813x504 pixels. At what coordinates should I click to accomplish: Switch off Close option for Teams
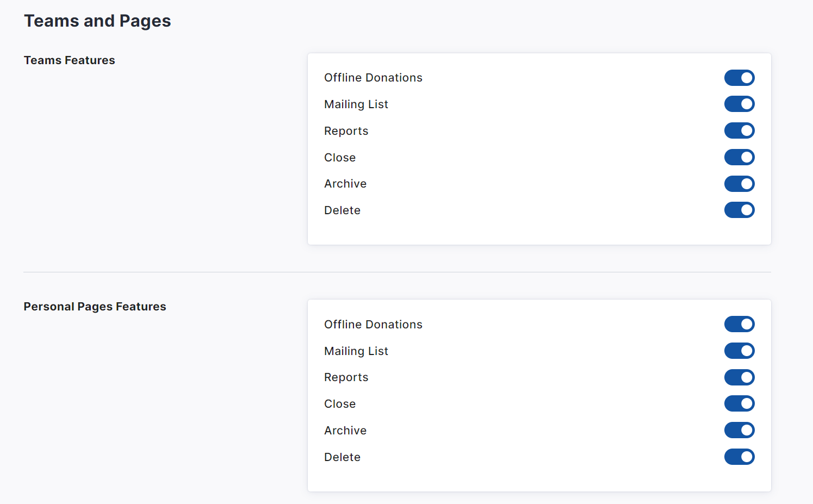[x=739, y=157]
